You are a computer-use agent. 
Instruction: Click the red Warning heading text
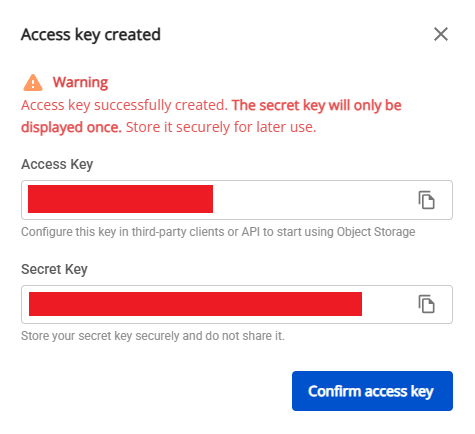[x=80, y=82]
